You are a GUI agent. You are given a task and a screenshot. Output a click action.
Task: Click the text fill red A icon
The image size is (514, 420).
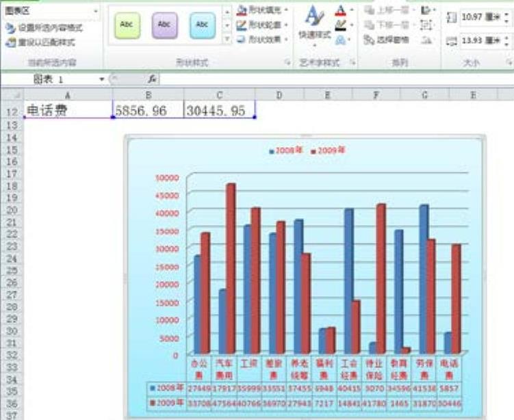[x=341, y=11]
